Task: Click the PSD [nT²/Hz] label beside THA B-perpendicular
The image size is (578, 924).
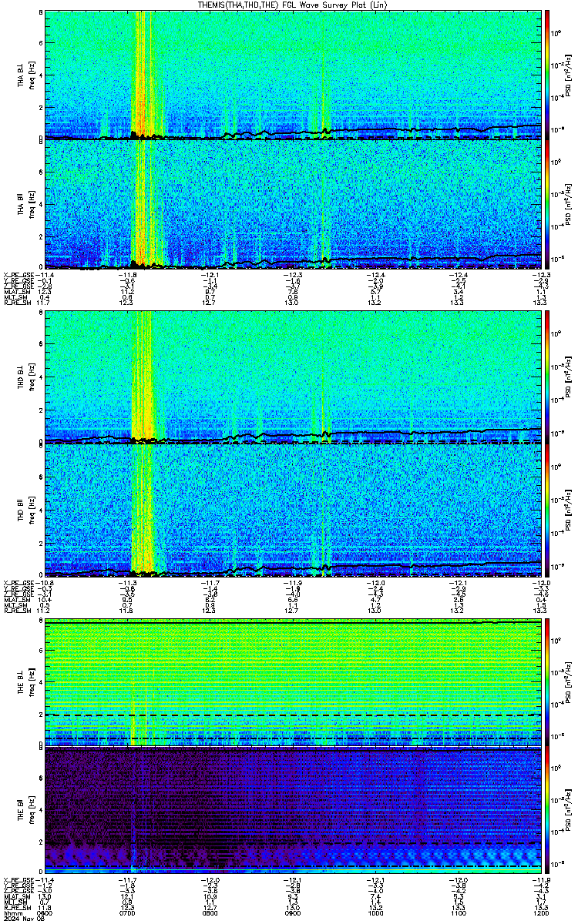Action: tap(567, 75)
